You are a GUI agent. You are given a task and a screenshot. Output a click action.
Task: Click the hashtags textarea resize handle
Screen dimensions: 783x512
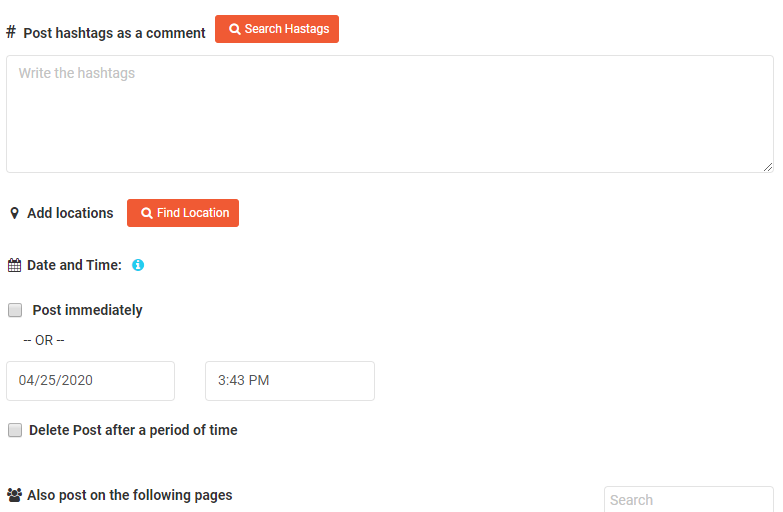(x=768, y=167)
